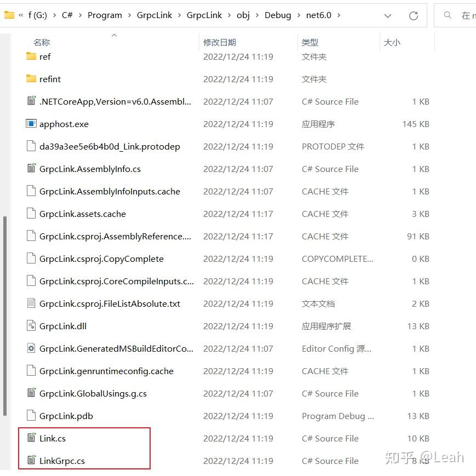This screenshot has height=476, width=476.
Task: Select the LinkGrpc.cs file icon
Action: pyautogui.click(x=31, y=461)
